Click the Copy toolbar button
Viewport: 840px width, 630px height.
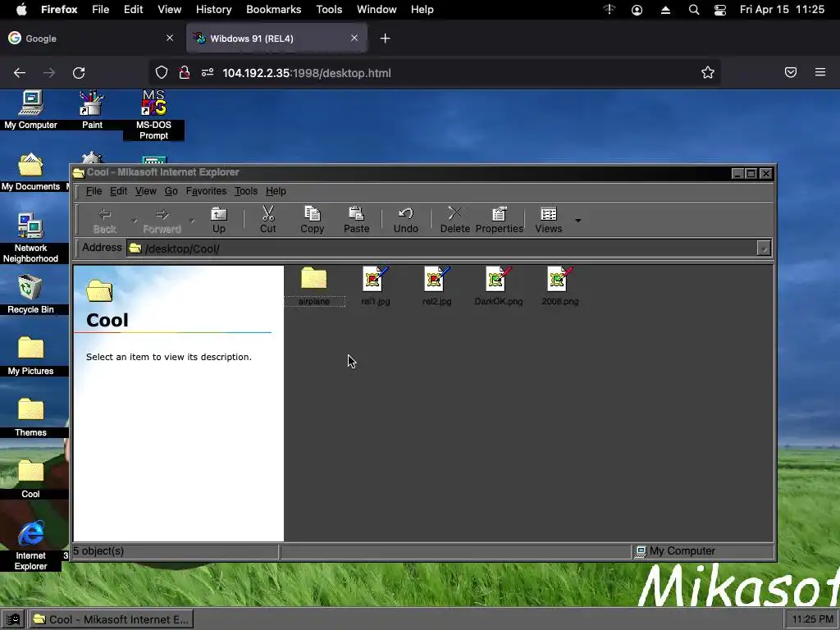pos(312,220)
